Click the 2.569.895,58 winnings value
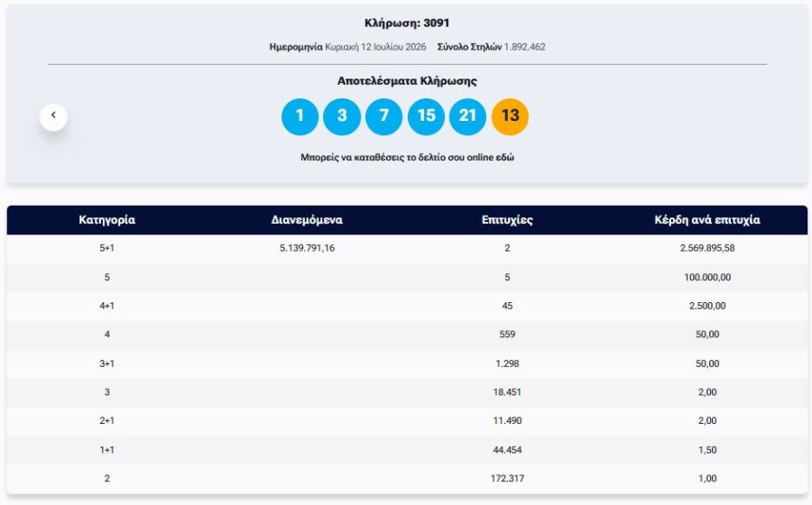Viewport: 812px width, 505px height. click(x=707, y=248)
